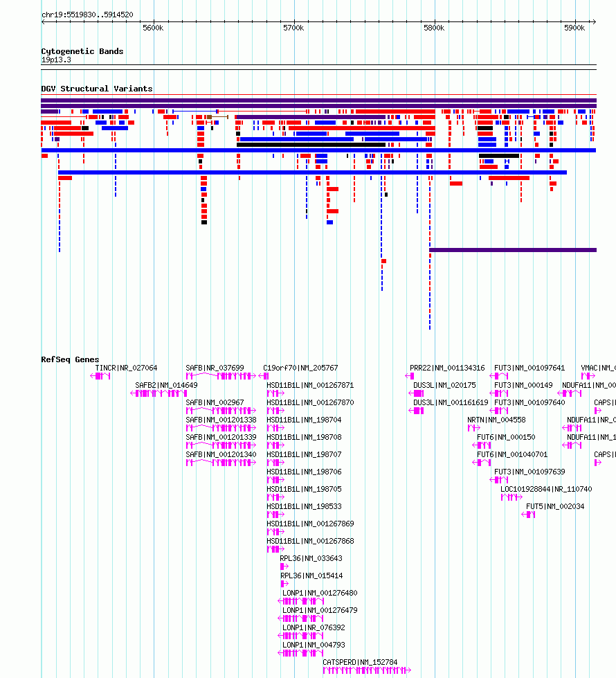The image size is (616, 678).
Task: Click the SAFB2 gene model glyph
Action: 158,393
